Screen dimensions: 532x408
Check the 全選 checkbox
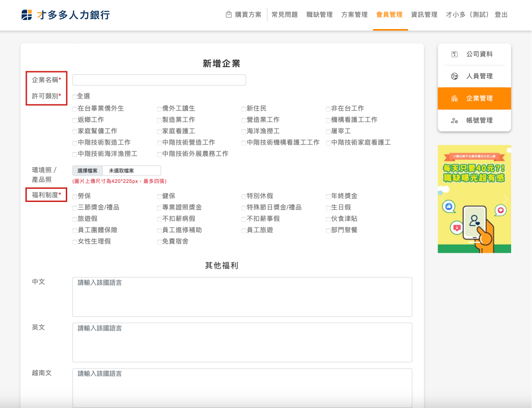(74, 97)
